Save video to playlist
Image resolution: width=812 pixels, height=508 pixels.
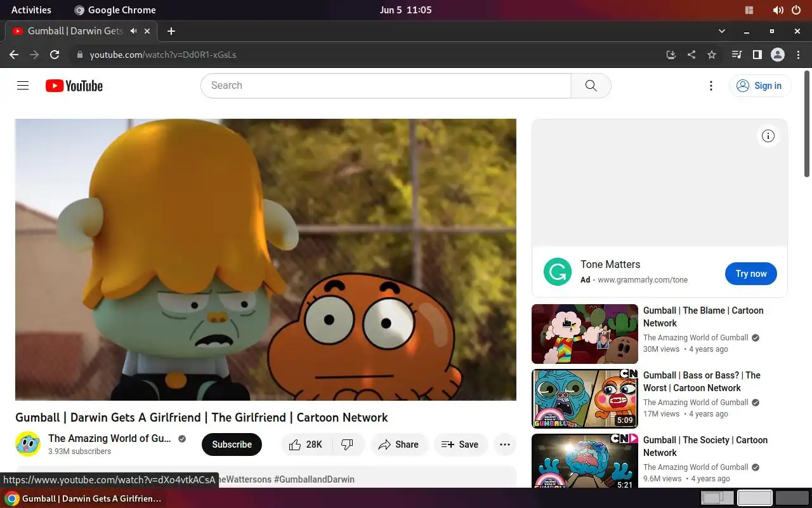pos(461,444)
